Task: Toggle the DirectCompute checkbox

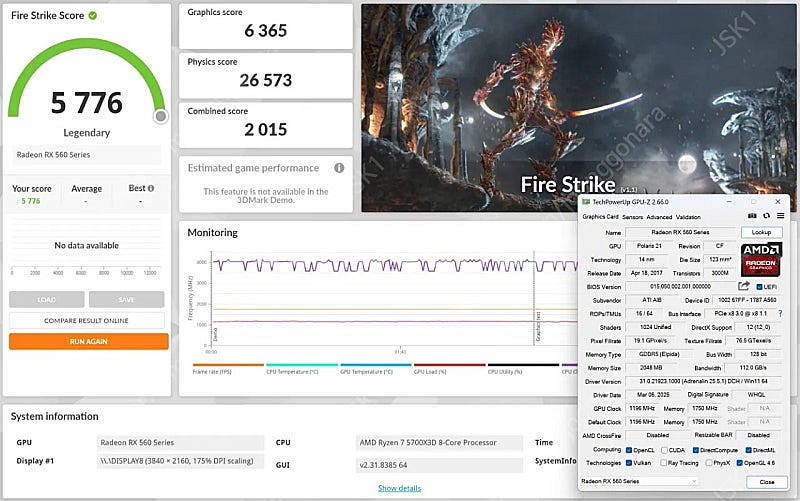Action: [695, 450]
